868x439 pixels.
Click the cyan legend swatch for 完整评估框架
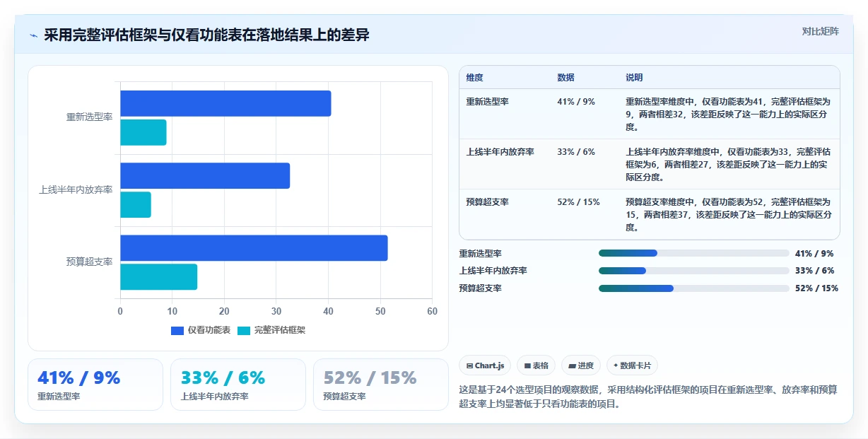click(244, 331)
